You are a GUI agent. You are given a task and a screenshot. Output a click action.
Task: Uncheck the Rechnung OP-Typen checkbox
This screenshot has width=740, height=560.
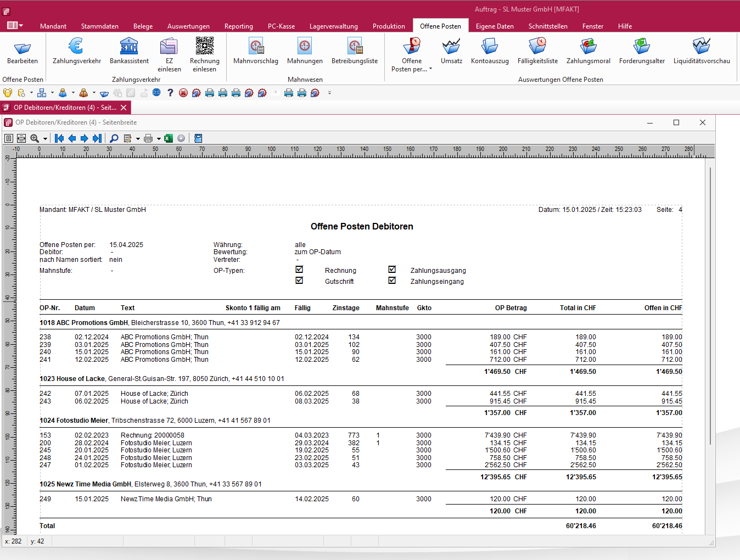(299, 269)
